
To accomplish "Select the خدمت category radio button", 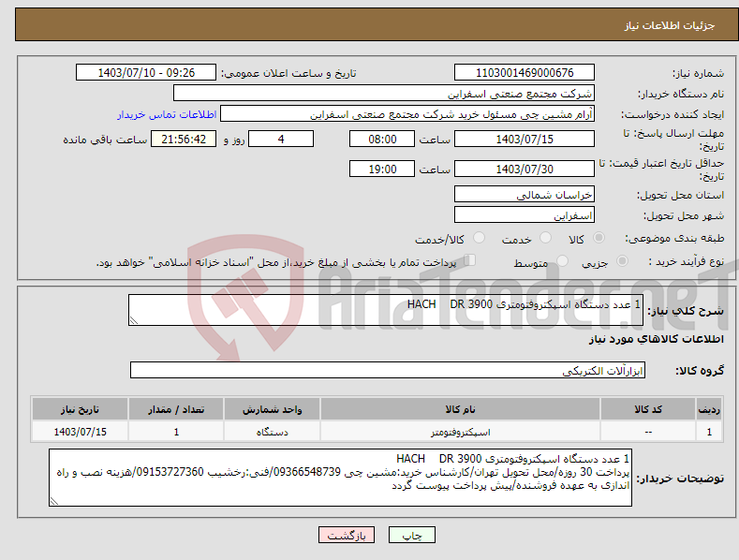I will pyautogui.click(x=545, y=238).
